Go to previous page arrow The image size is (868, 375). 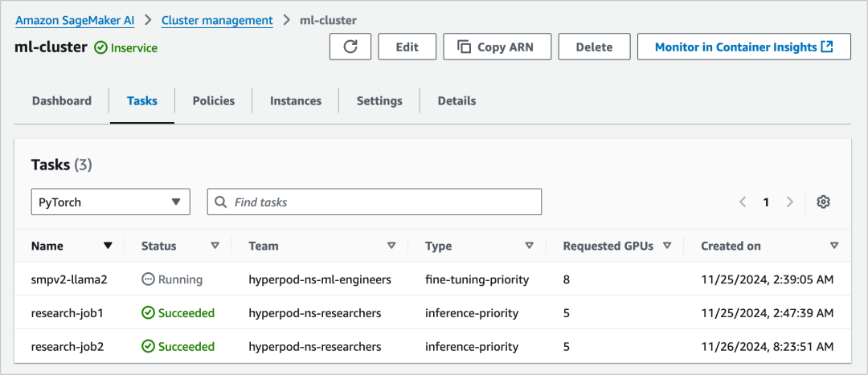[743, 202]
